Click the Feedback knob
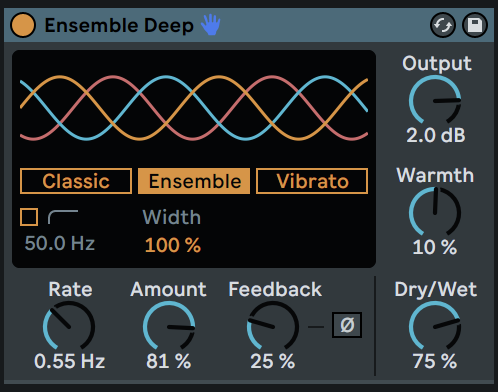 [273, 327]
